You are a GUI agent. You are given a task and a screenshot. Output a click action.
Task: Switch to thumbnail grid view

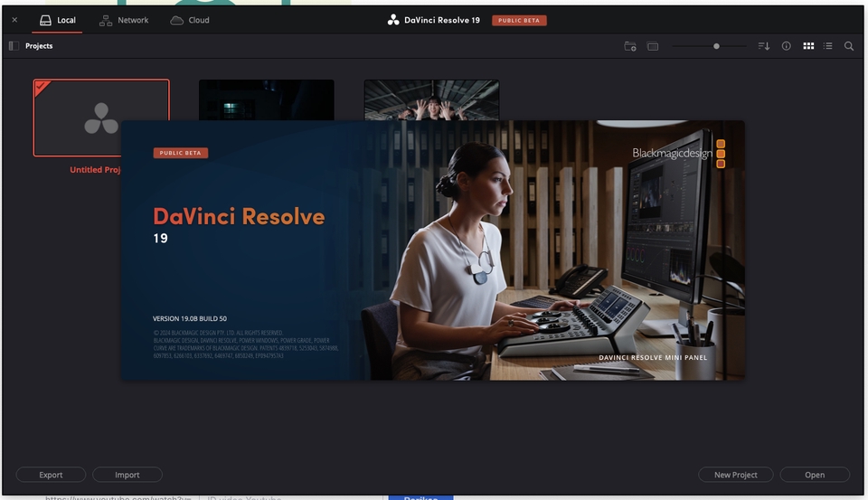(x=808, y=46)
